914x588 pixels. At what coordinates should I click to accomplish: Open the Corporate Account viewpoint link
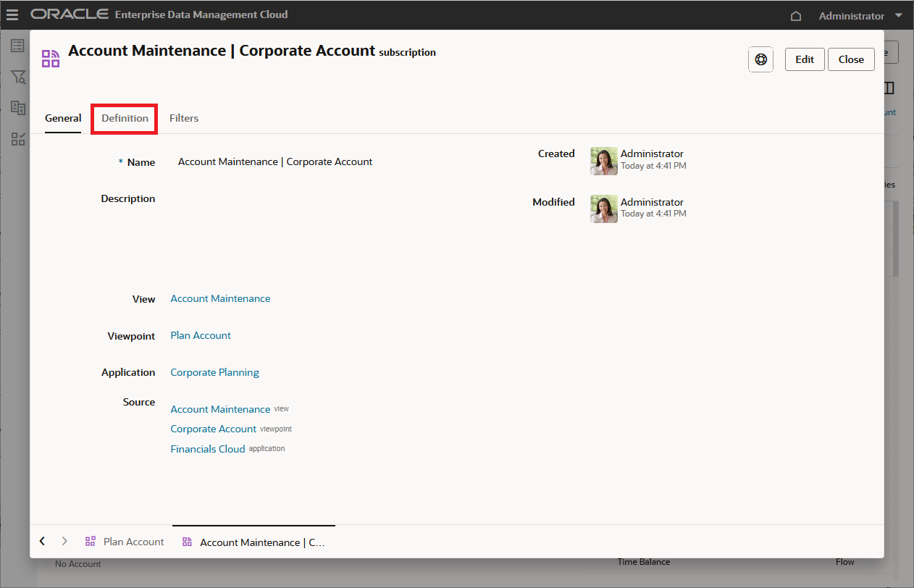213,429
